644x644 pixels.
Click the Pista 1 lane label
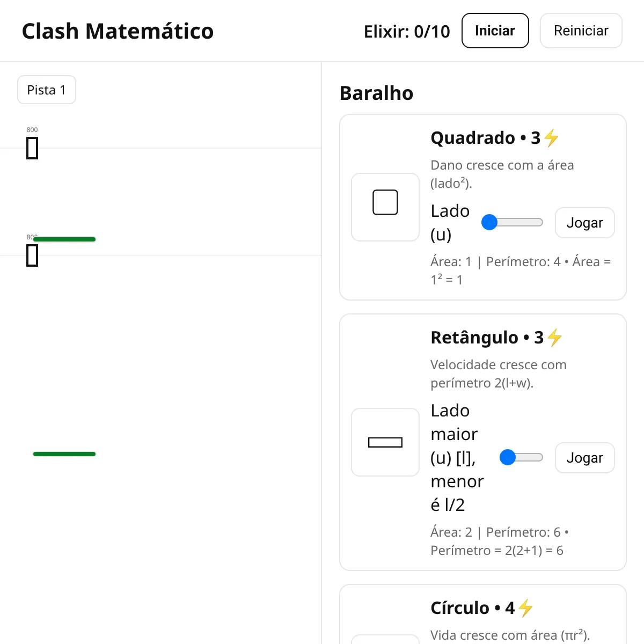47,90
